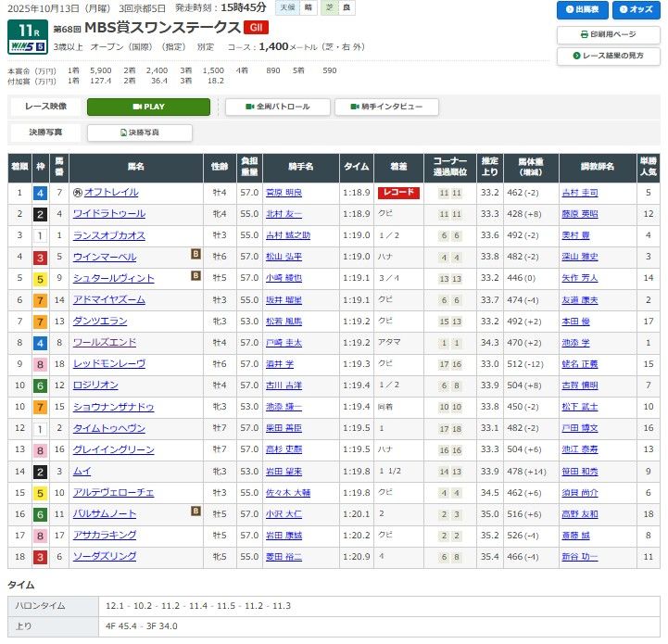Click the レコード record badge
This screenshot has height=644, width=668.
click(x=398, y=193)
